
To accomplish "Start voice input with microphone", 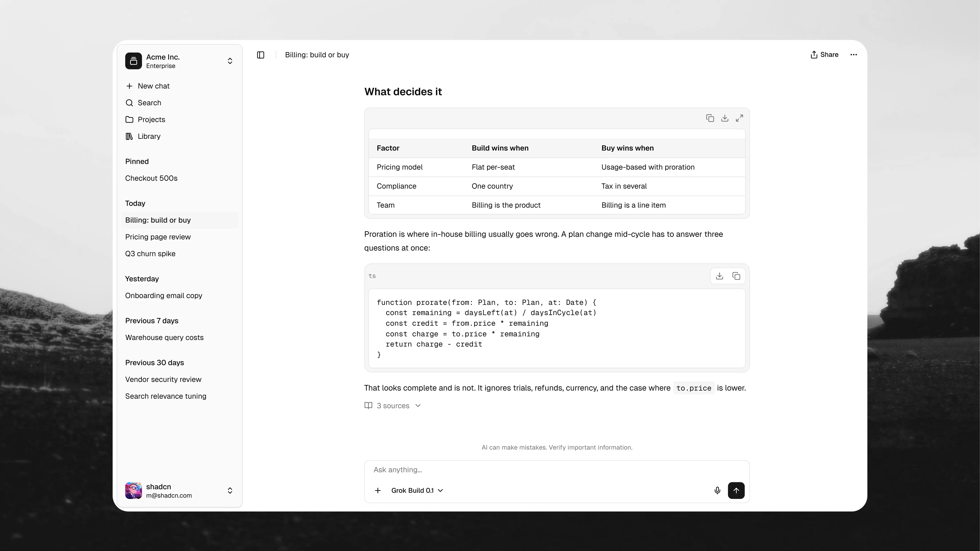I will point(717,490).
